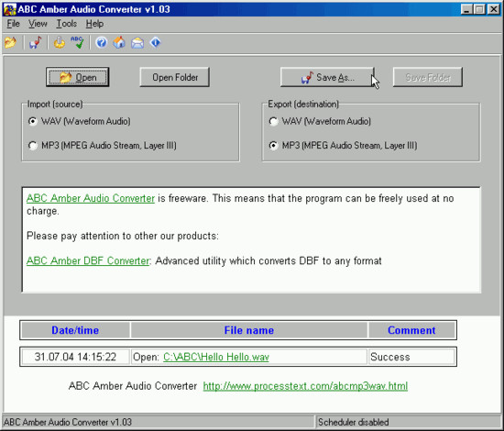This screenshot has height=431, width=504.
Task: Open the C:\ABC\Hello Hello.wav file link
Action: [x=216, y=357]
